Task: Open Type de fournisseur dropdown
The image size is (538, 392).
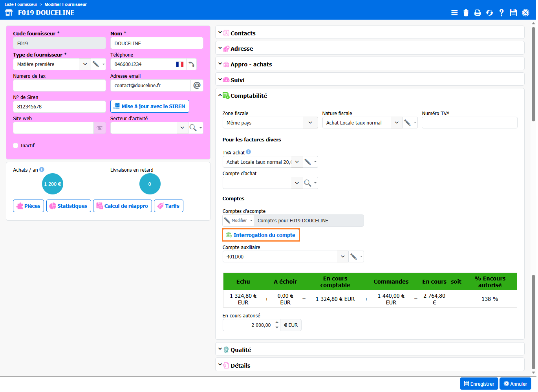Action: click(x=85, y=64)
